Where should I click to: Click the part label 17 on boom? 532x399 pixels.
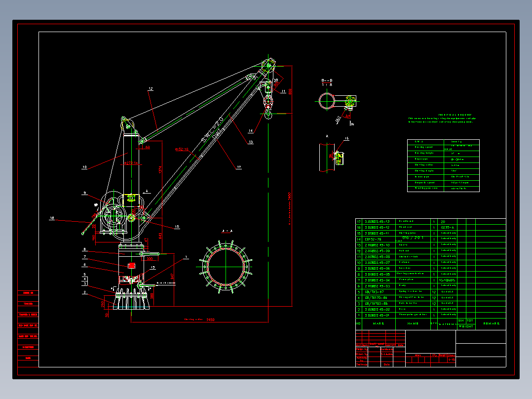pyautogui.click(x=239, y=167)
